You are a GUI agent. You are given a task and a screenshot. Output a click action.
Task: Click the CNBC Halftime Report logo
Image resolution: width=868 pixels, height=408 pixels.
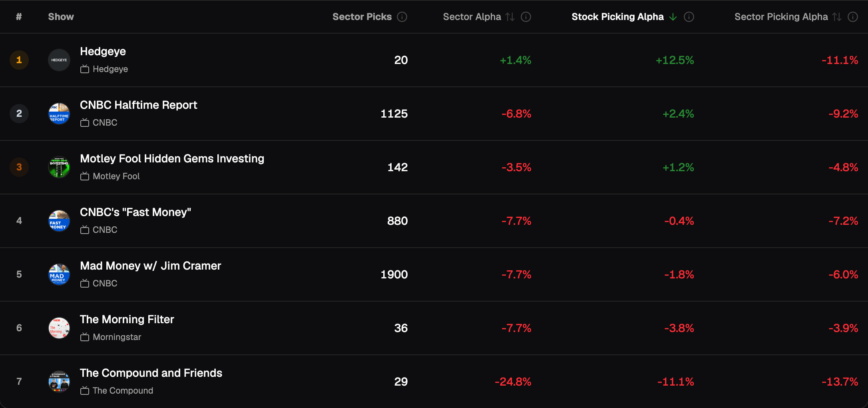59,114
